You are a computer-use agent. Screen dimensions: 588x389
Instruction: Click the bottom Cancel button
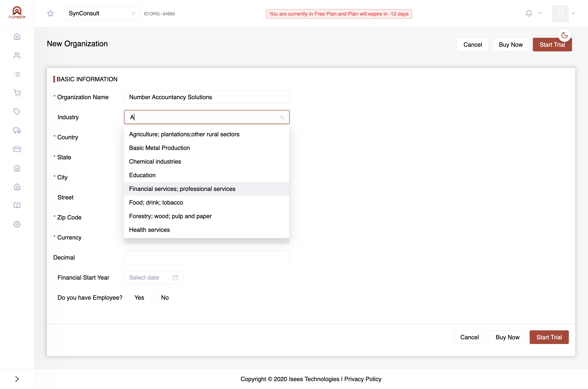click(x=469, y=337)
